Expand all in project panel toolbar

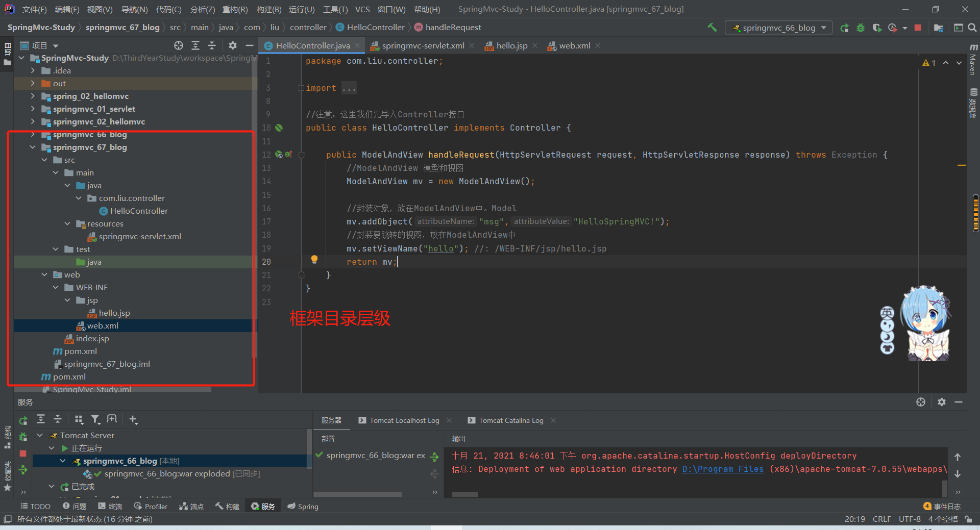click(x=195, y=45)
